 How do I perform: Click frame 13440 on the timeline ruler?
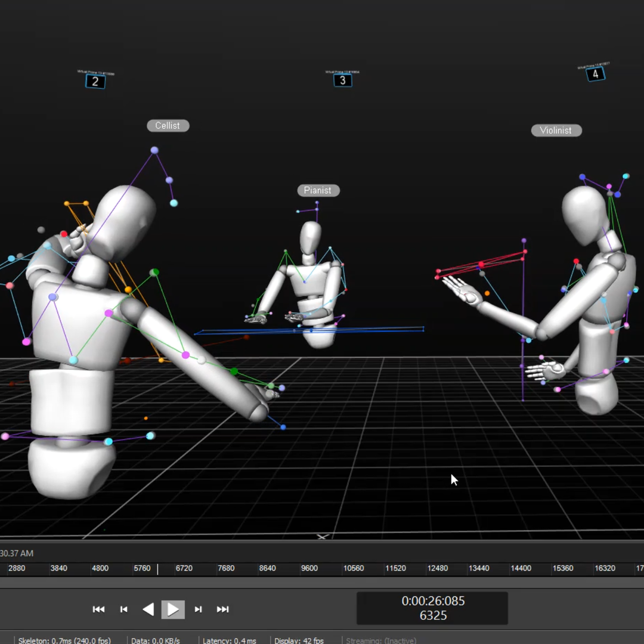point(479,568)
